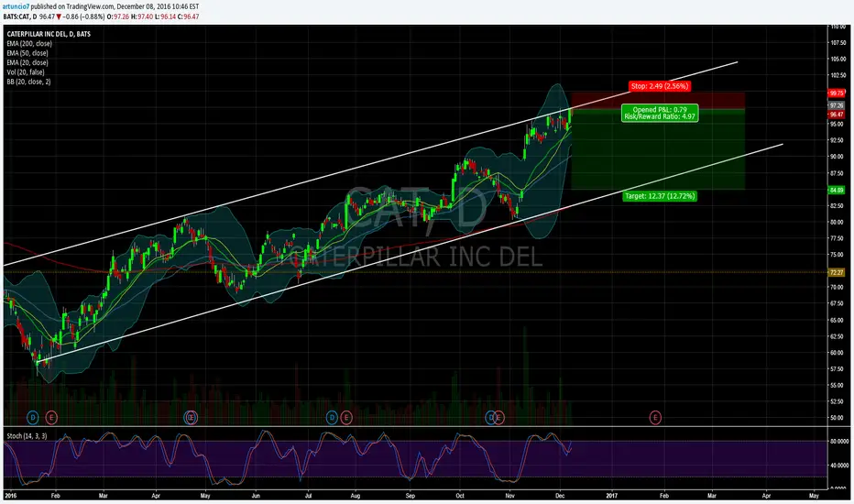
Task: Click the 2017 label on time axis
Action: (x=611, y=497)
